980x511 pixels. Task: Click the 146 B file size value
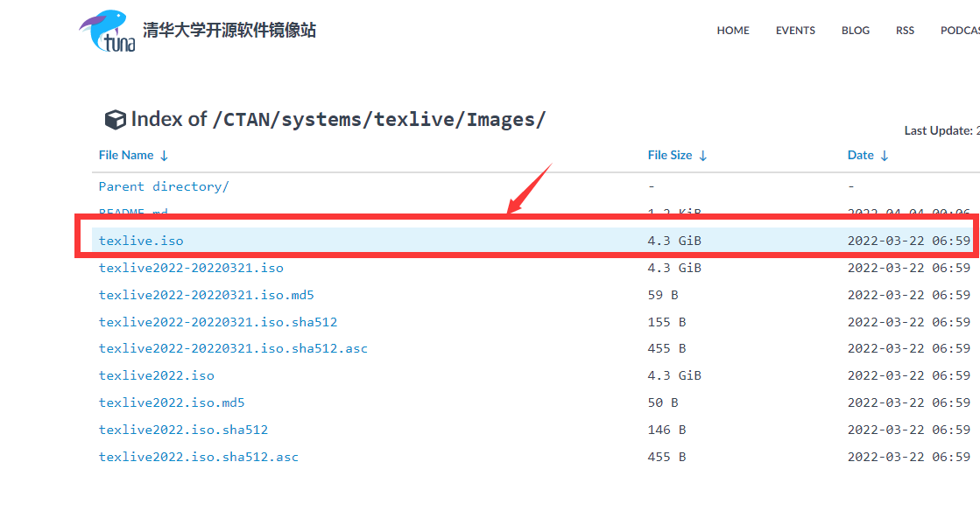coord(666,430)
